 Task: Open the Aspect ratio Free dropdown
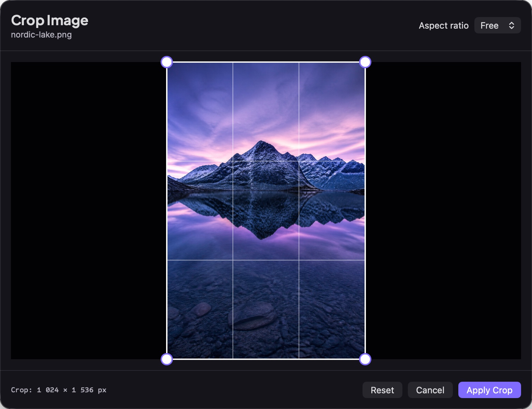pos(497,25)
